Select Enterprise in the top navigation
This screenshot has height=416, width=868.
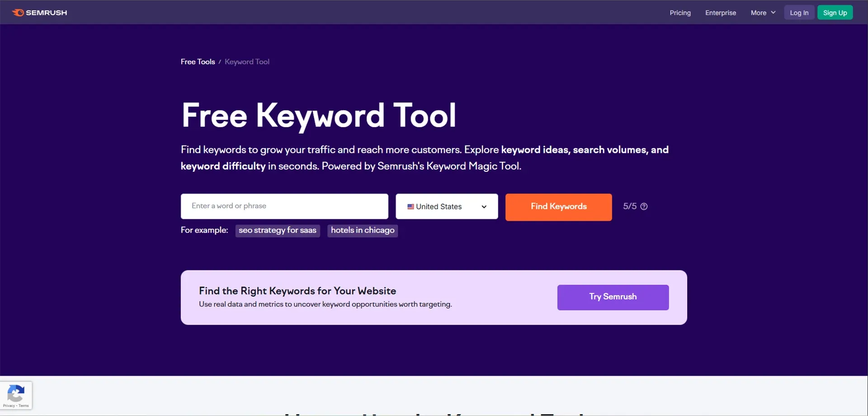(721, 13)
